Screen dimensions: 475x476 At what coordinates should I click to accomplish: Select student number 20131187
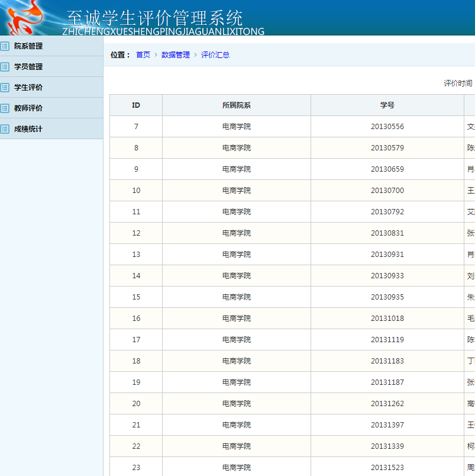tap(387, 382)
